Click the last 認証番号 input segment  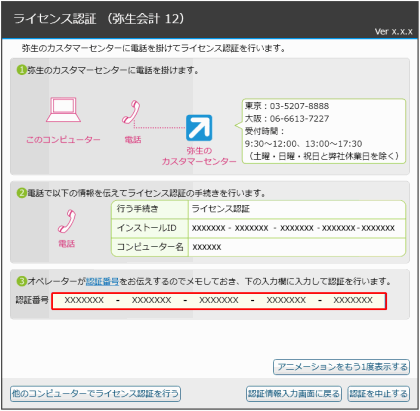tap(353, 300)
